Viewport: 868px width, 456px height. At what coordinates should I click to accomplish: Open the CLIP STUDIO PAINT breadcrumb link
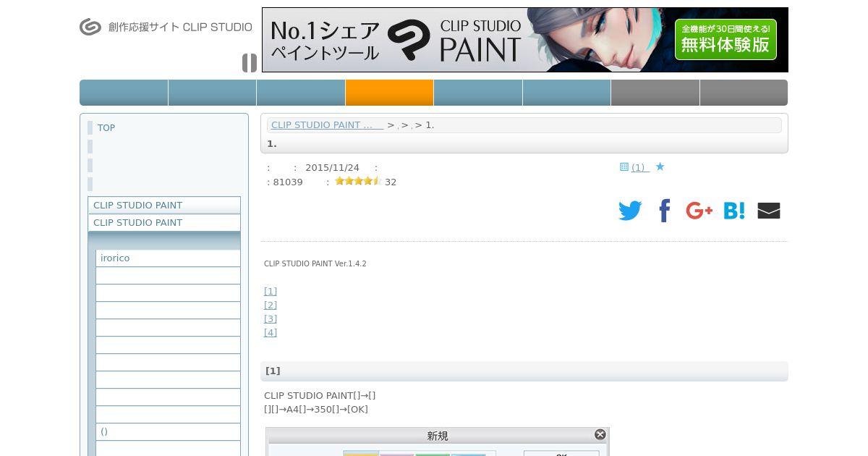[327, 124]
